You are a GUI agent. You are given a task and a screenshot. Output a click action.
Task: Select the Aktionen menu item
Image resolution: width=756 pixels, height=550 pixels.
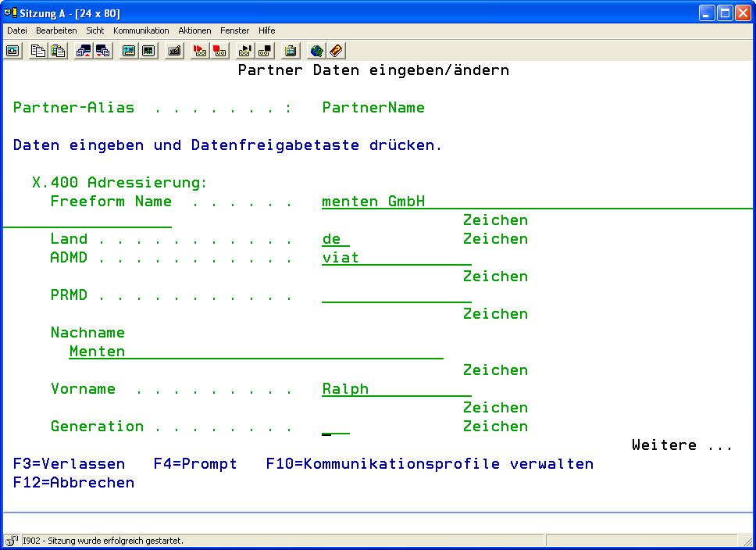coord(194,30)
